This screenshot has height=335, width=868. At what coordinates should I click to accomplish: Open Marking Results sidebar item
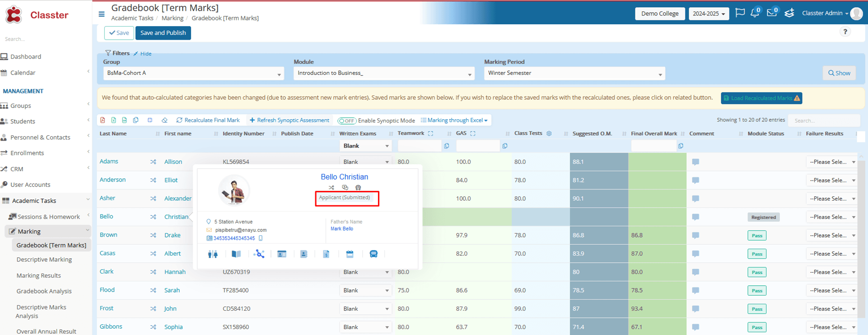[x=38, y=275]
